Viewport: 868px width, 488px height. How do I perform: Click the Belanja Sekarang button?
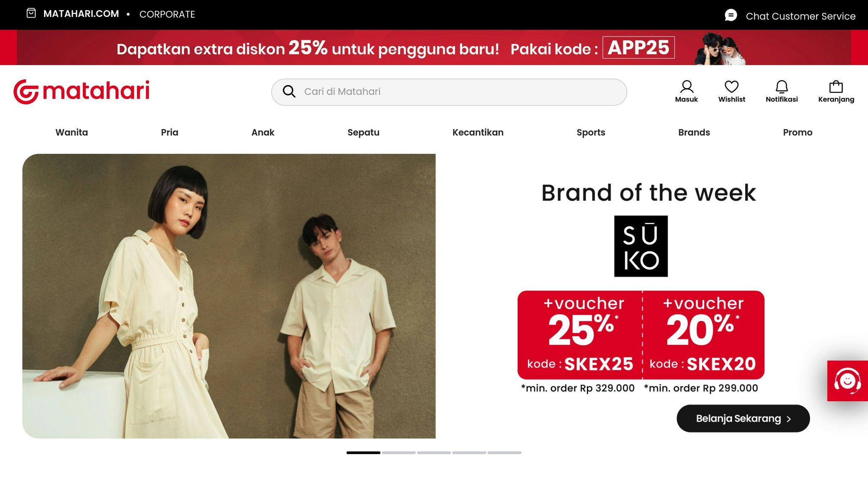(x=743, y=418)
